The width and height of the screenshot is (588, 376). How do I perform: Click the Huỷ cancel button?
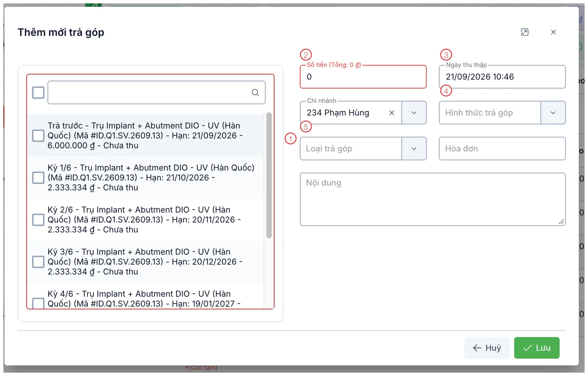pos(487,348)
